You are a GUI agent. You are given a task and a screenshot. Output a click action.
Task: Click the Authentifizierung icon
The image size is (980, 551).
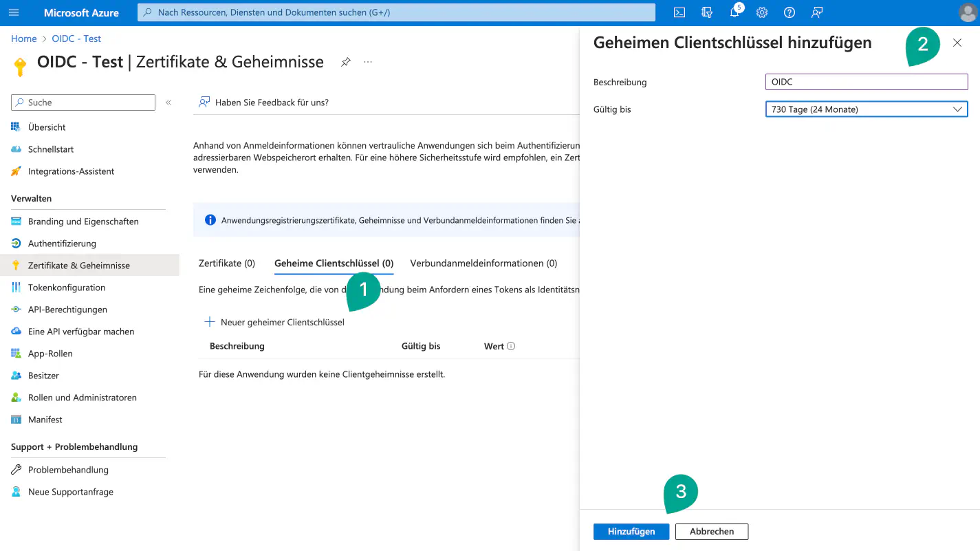[16, 244]
